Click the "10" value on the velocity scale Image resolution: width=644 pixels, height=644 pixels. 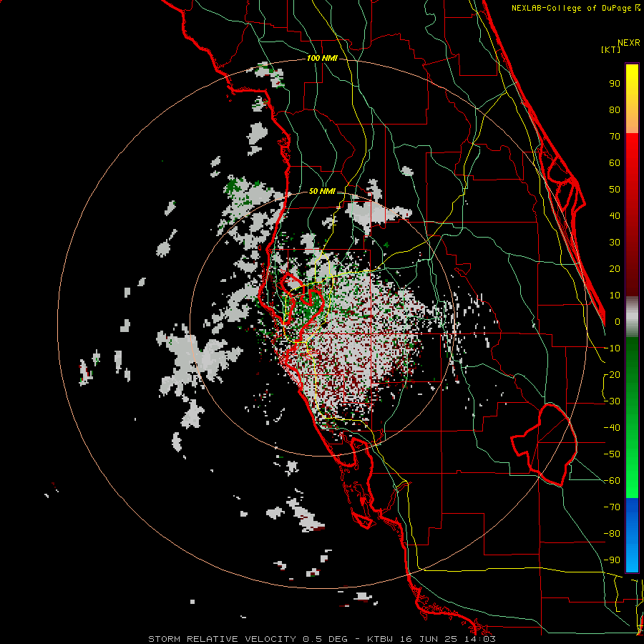(615, 296)
